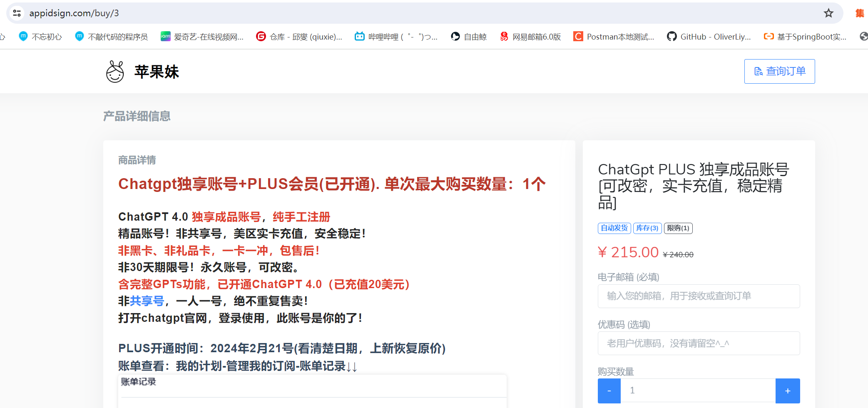Viewport: 868px width, 408px height.
Task: Open the GitHub OliverLiy bookmark
Action: (709, 37)
